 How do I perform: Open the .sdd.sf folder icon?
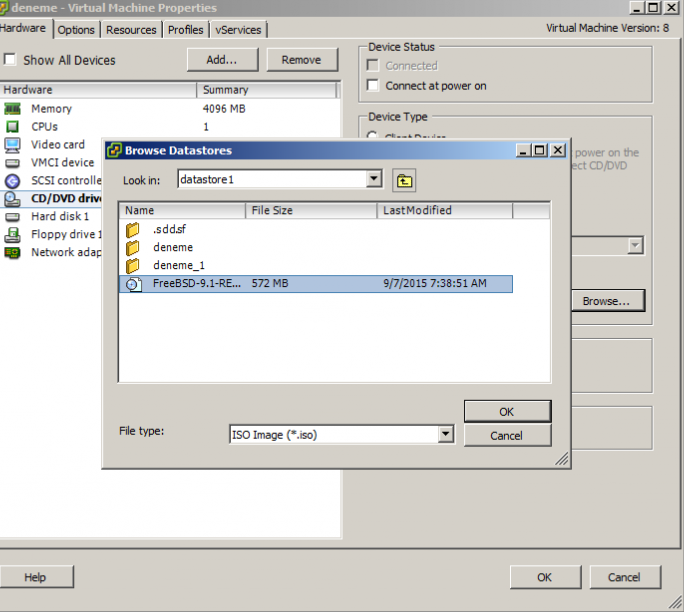click(x=133, y=230)
